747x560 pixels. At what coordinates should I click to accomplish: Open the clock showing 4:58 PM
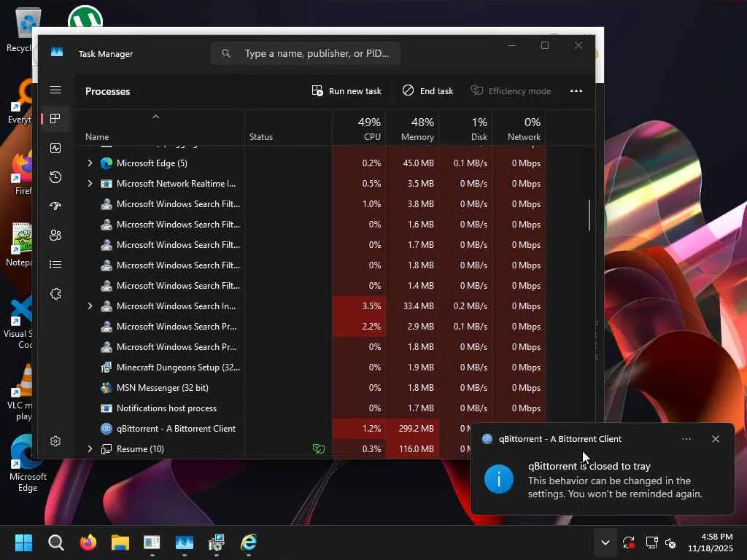[711, 542]
